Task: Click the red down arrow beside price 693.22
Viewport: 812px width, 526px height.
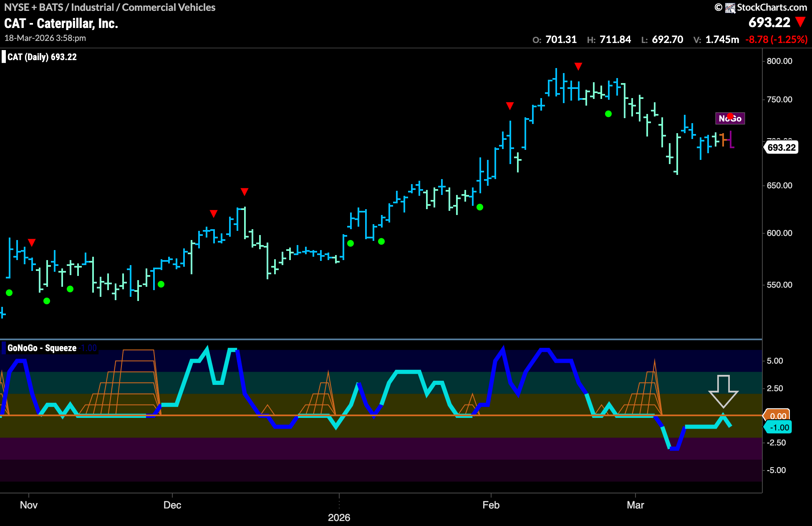Action: tap(800, 22)
